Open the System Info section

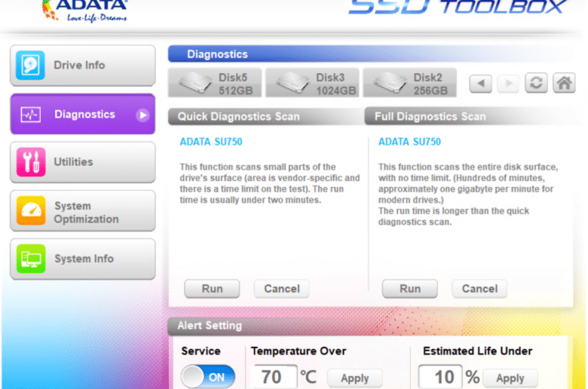82,259
